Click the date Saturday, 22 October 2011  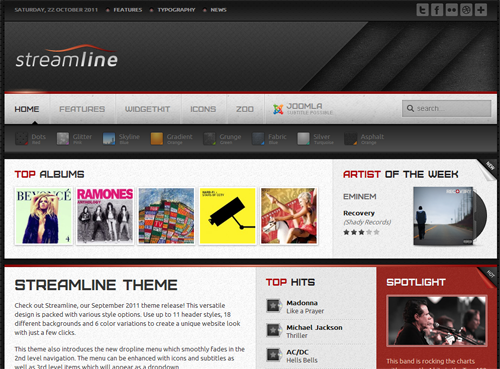pyautogui.click(x=56, y=10)
